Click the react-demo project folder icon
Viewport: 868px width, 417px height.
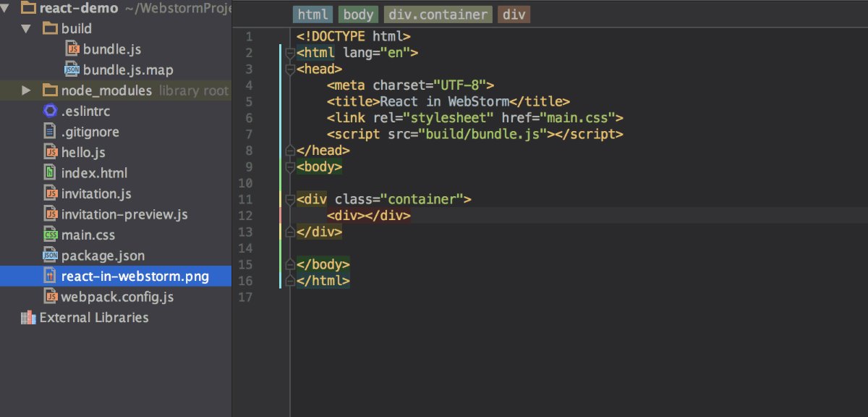(x=29, y=8)
